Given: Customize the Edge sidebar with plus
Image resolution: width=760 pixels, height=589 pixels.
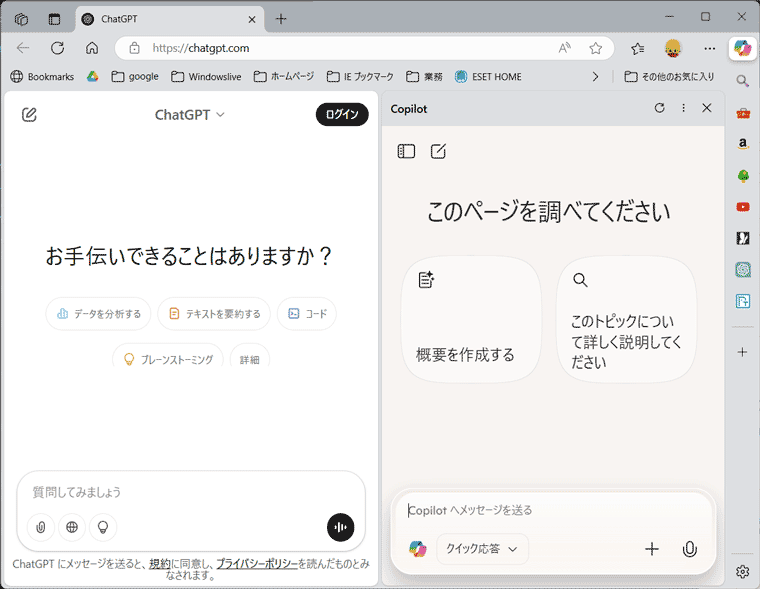Looking at the screenshot, I should 743,352.
